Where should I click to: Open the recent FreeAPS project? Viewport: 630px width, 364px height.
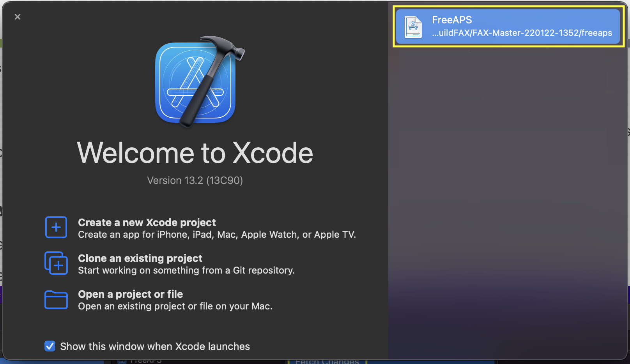508,26
